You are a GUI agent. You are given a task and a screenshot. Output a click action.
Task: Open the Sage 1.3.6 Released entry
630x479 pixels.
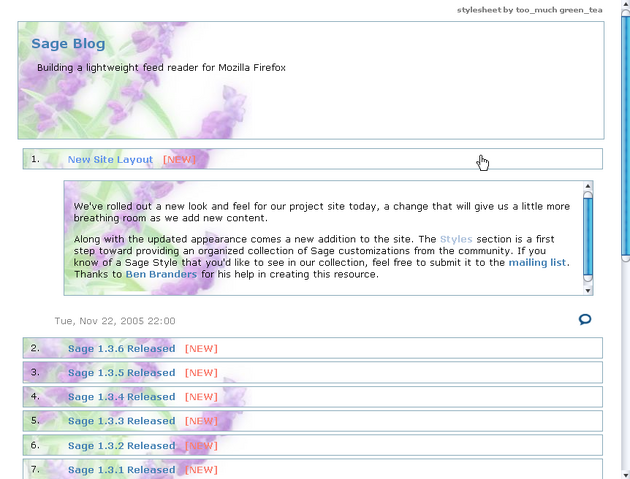click(x=121, y=348)
